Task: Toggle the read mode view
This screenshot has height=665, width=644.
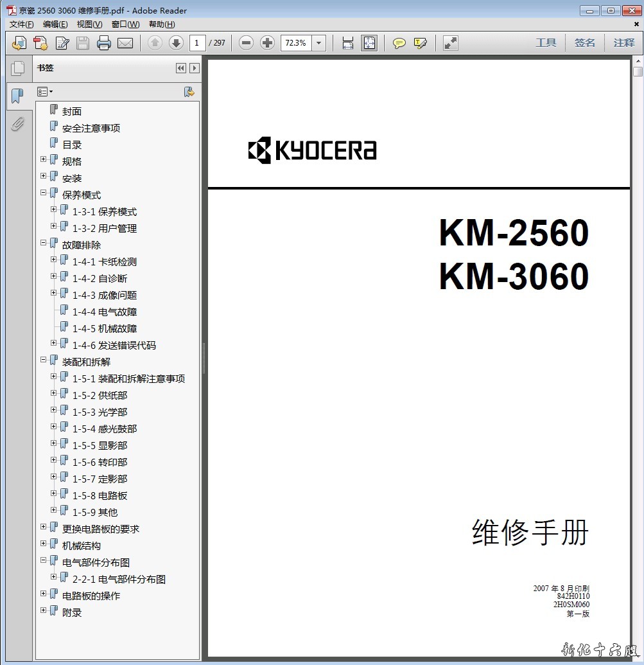Action: [451, 43]
